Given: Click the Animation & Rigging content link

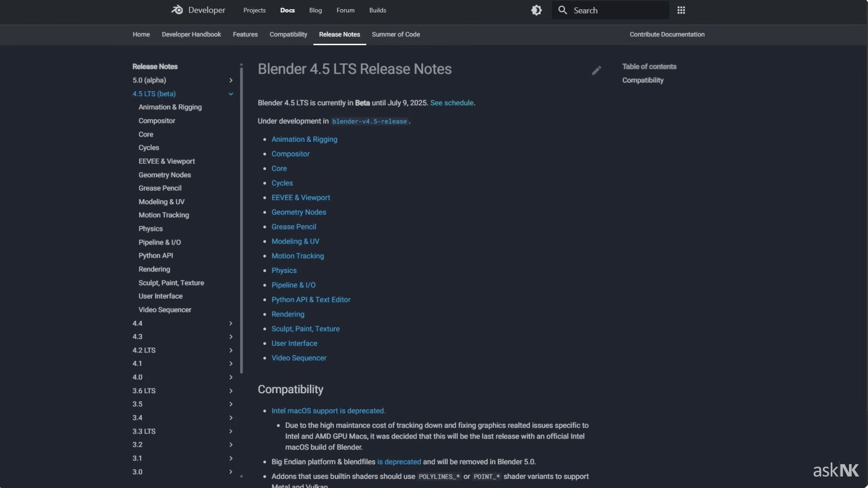Looking at the screenshot, I should (304, 139).
